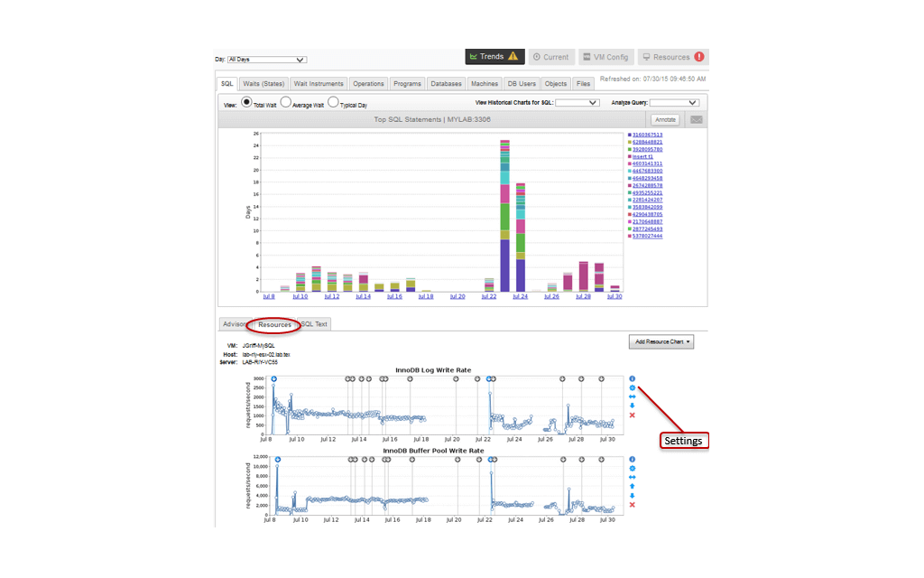
Task: Remove the InnoDB Log Write Rate chart with red X
Action: click(632, 415)
